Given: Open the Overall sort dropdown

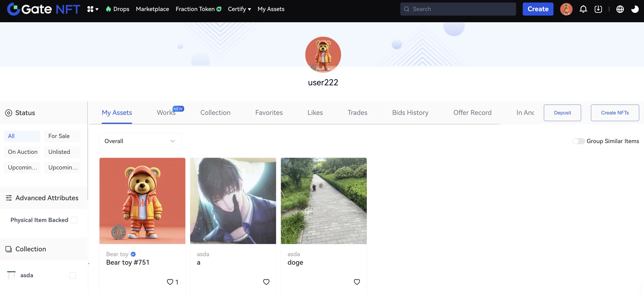Looking at the screenshot, I should pos(140,141).
